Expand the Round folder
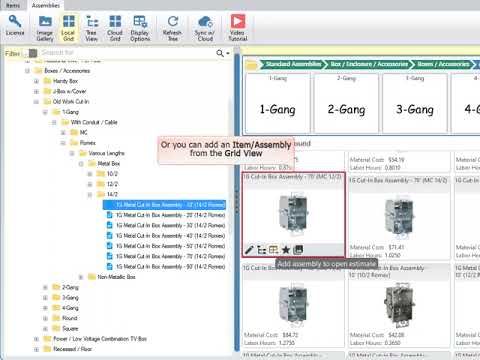The width and height of the screenshot is (480, 360). point(45,318)
